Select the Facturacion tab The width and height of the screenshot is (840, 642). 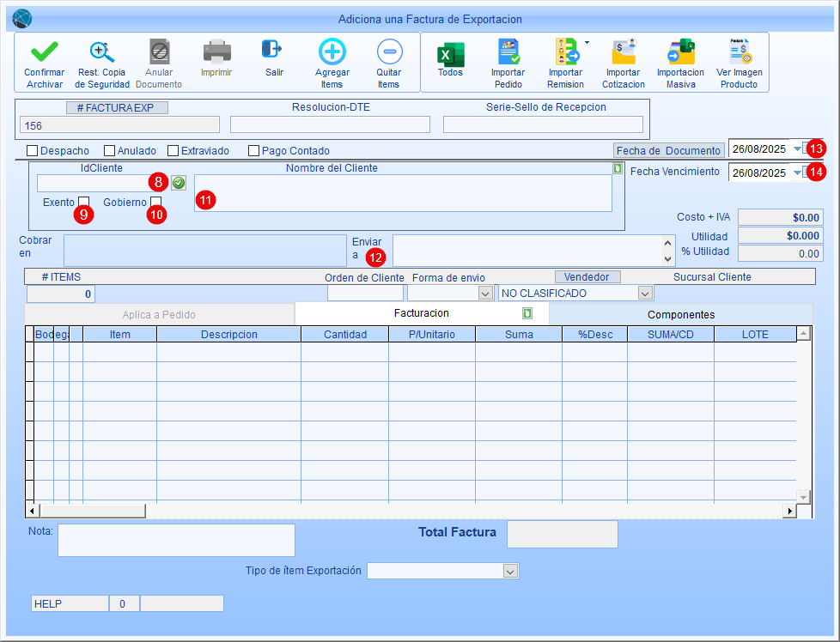click(421, 313)
